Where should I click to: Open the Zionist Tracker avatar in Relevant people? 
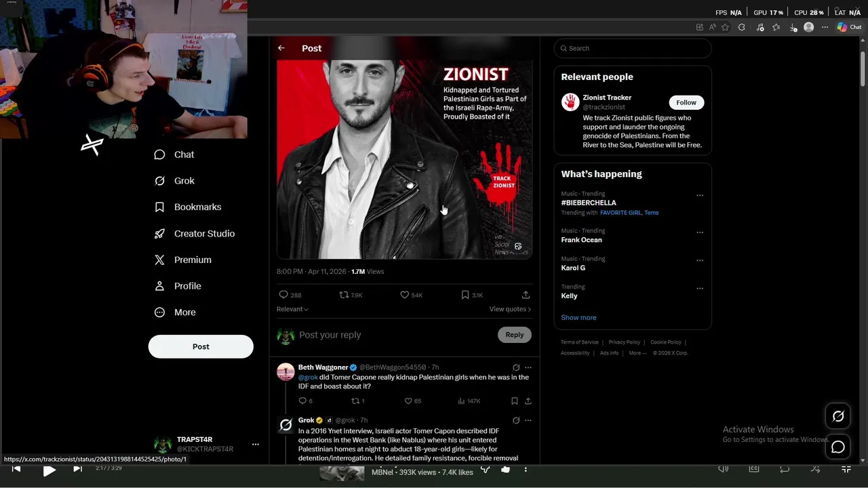pyautogui.click(x=570, y=102)
